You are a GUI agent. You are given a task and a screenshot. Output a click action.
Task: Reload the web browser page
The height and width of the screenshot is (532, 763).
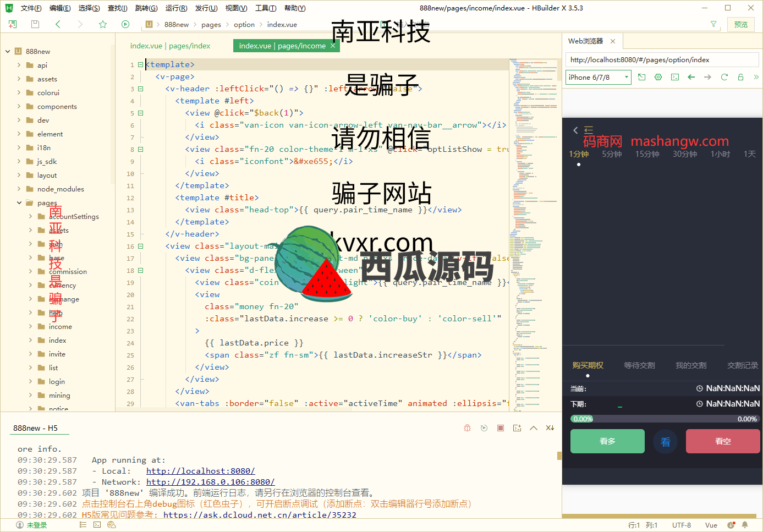pyautogui.click(x=724, y=77)
